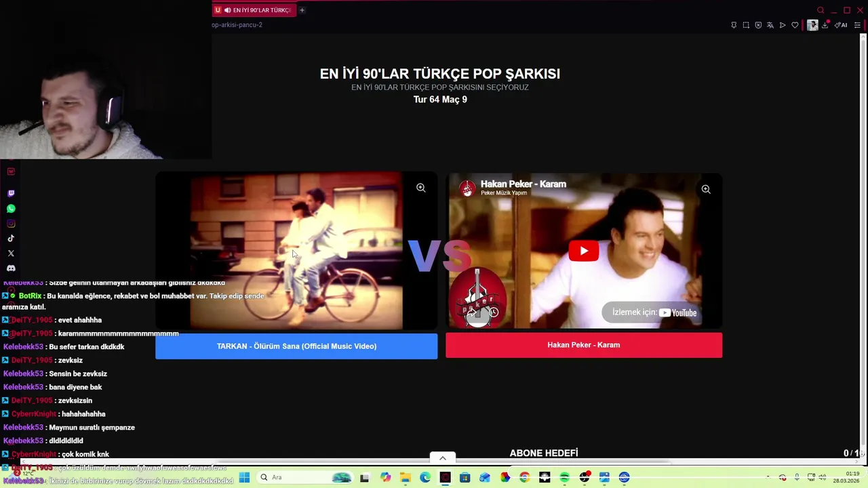Open the browser tab search magnifier
Screen dimensions: 868x488
click(821, 10)
